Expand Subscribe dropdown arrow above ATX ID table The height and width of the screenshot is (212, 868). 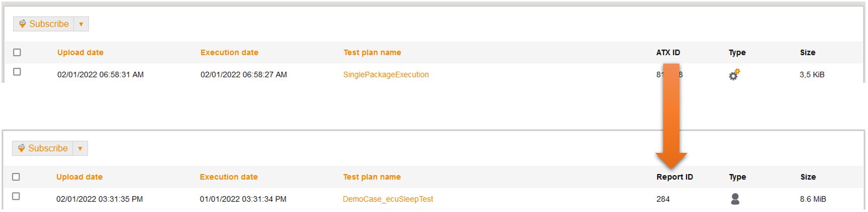point(81,24)
